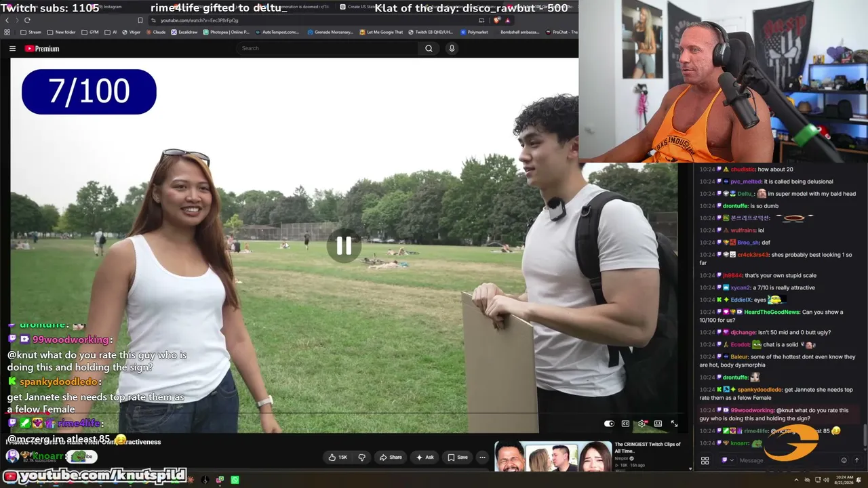Viewport: 868px width, 488px height.
Task: Click the chat panel scrollbar
Action: coord(865,434)
